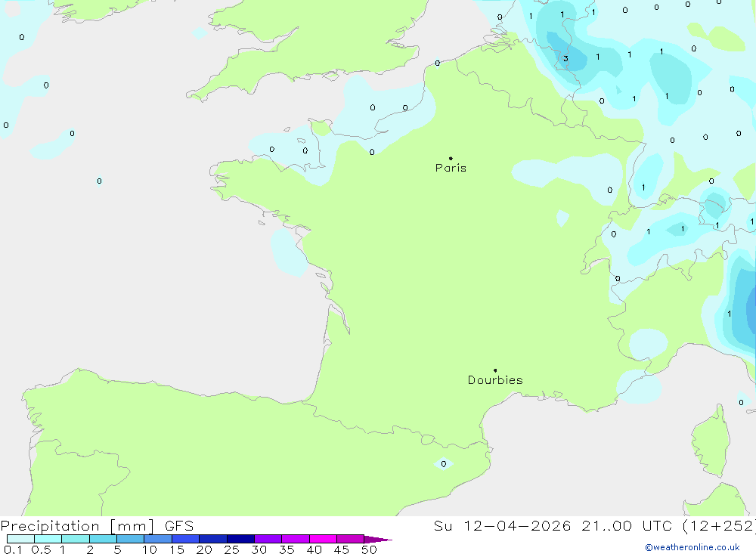756x554 pixels.
Task: Click the Dourbies location dot marker
Action: [495, 370]
